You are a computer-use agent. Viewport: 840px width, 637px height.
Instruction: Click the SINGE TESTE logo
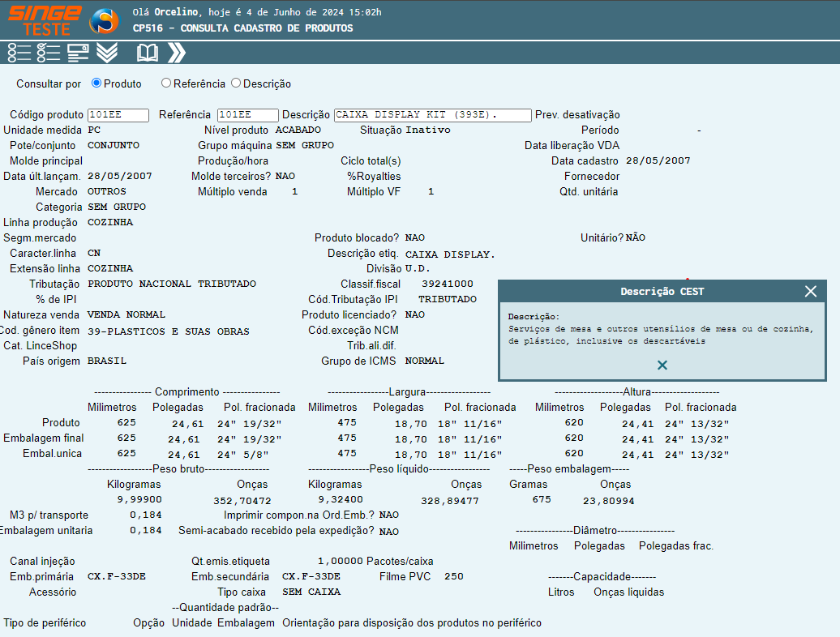45,20
